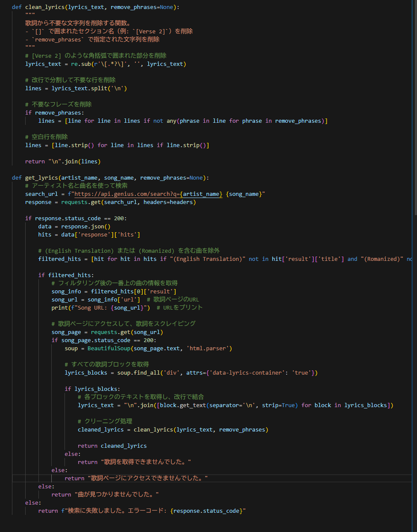Click the '歌詞ページにアクセスできませんでした。' return string
The image size is (417, 532).
(147, 479)
